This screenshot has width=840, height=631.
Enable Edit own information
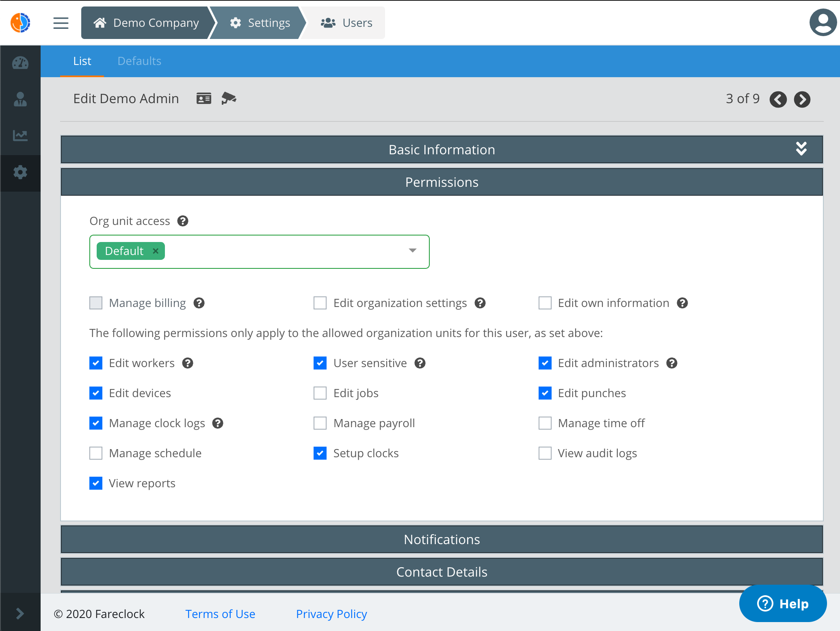545,303
